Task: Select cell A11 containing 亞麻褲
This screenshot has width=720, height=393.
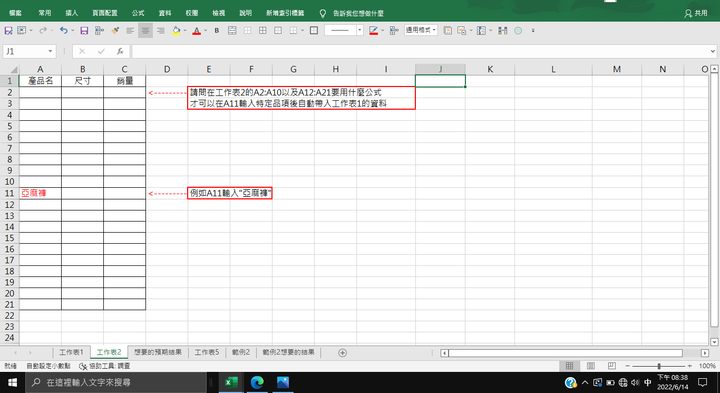Action: click(40, 193)
